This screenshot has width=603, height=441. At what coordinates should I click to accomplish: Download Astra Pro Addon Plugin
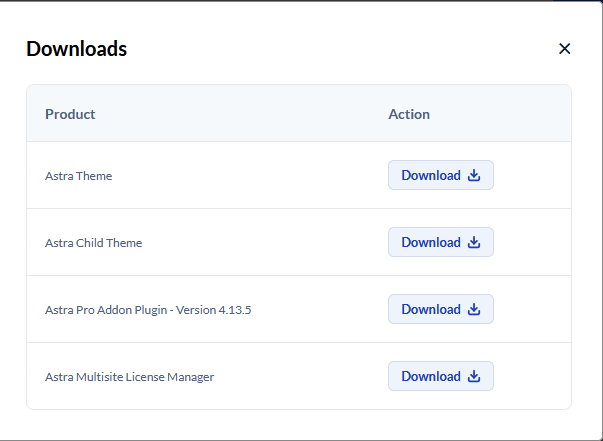[x=441, y=309]
